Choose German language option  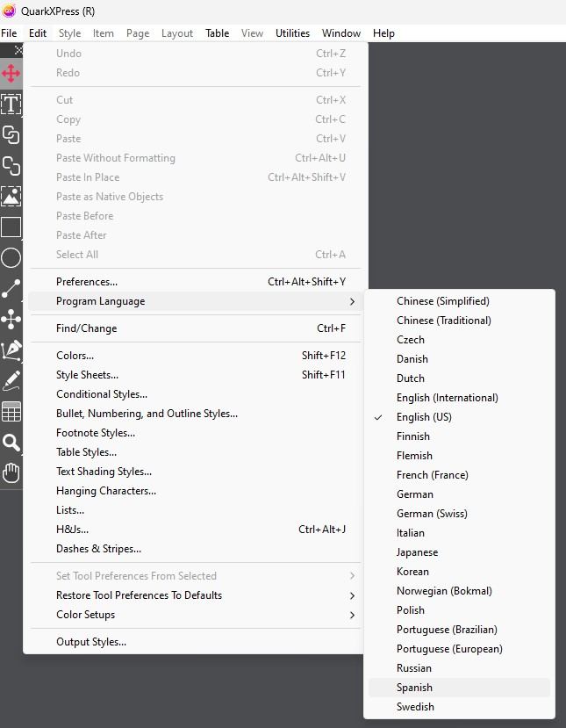click(459, 494)
